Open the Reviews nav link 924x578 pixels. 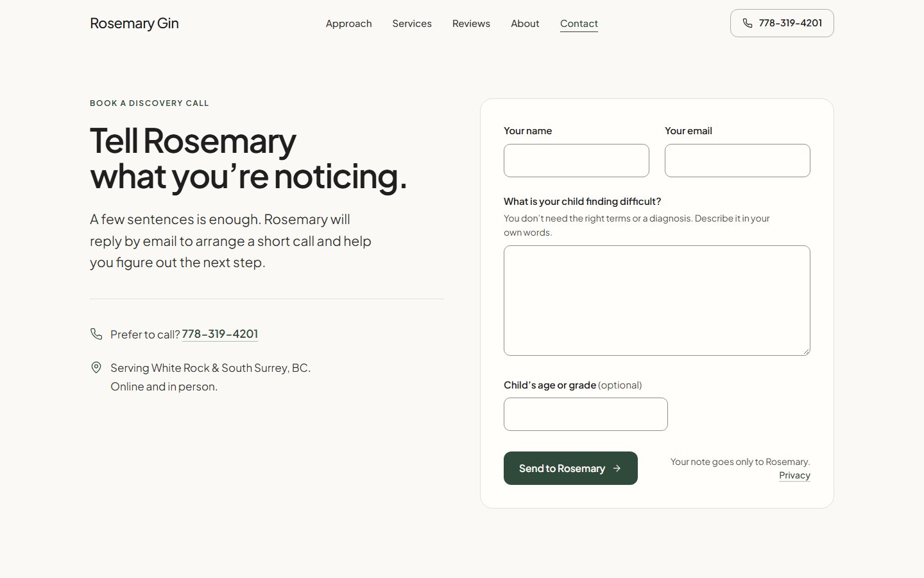click(x=471, y=24)
